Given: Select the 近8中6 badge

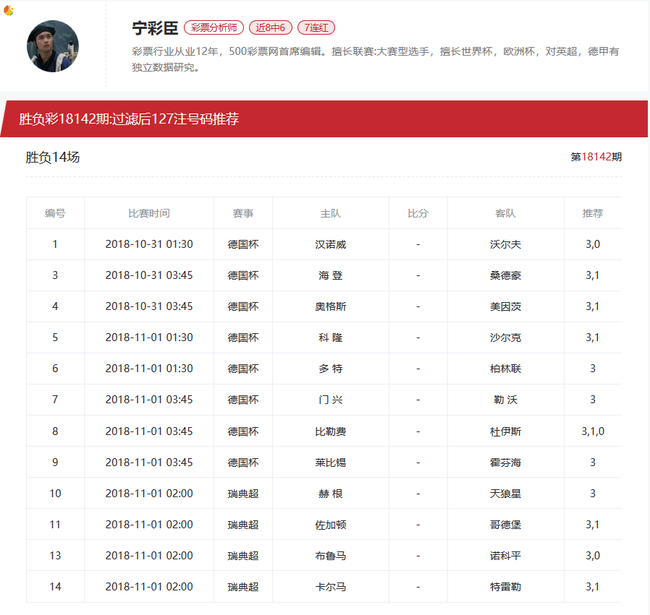Looking at the screenshot, I should click(x=270, y=28).
